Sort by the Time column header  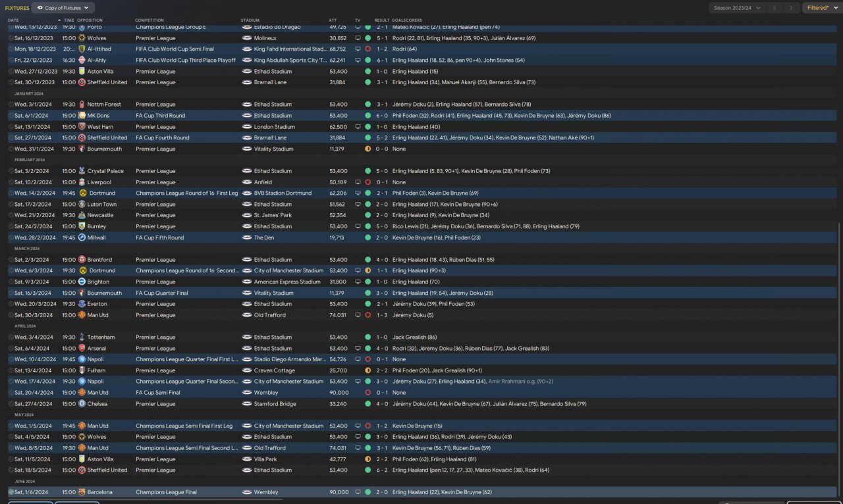pos(69,20)
